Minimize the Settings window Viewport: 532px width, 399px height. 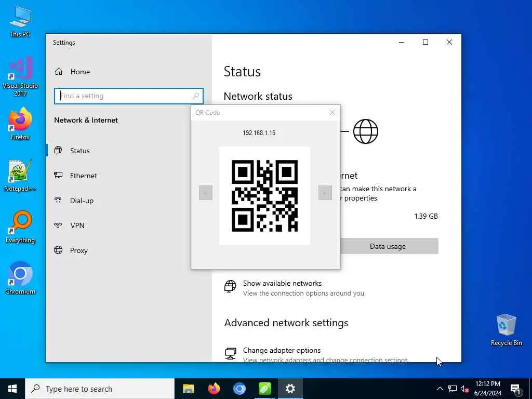[402, 42]
